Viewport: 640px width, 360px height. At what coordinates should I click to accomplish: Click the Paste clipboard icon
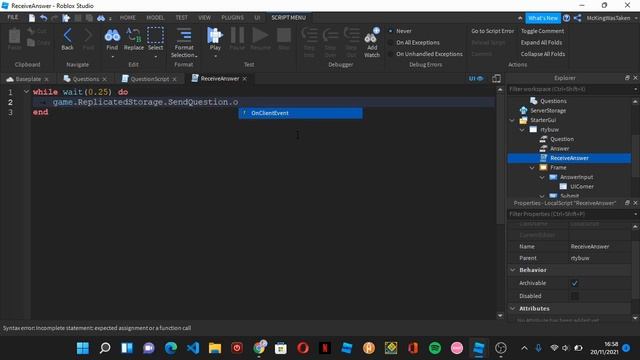click(14, 39)
